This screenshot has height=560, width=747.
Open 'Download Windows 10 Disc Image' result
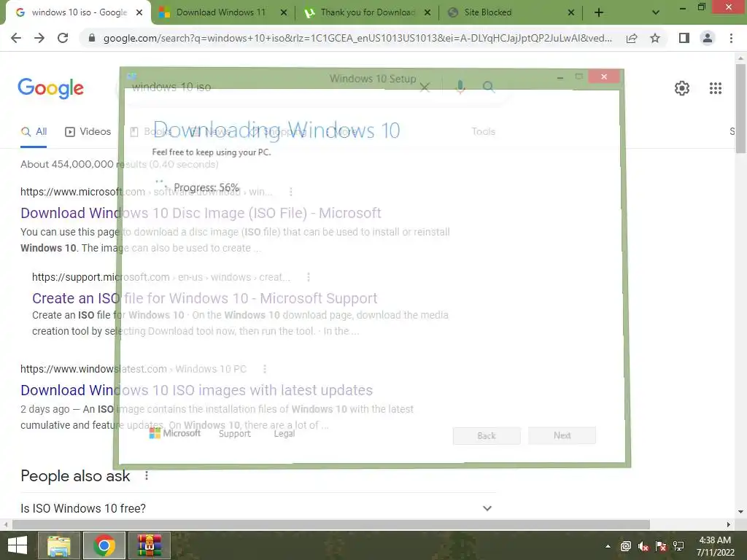[x=201, y=213]
